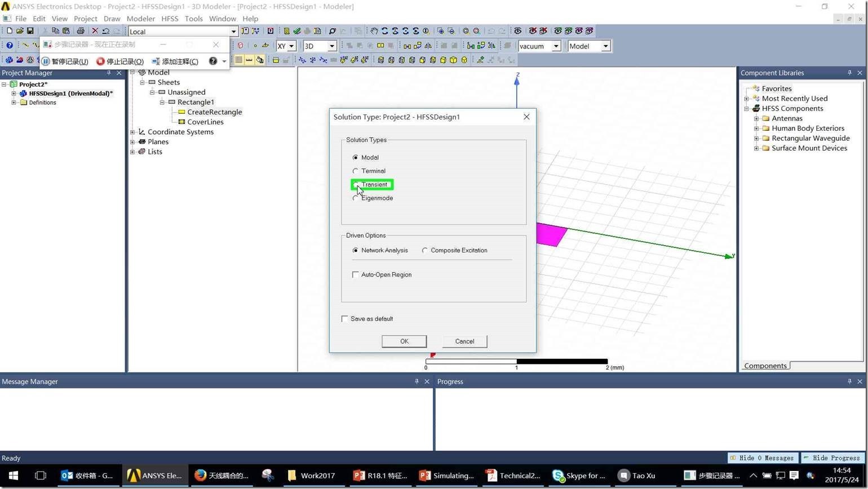Image resolution: width=868 pixels, height=489 pixels.
Task: Open the Tools menu
Action: click(193, 19)
